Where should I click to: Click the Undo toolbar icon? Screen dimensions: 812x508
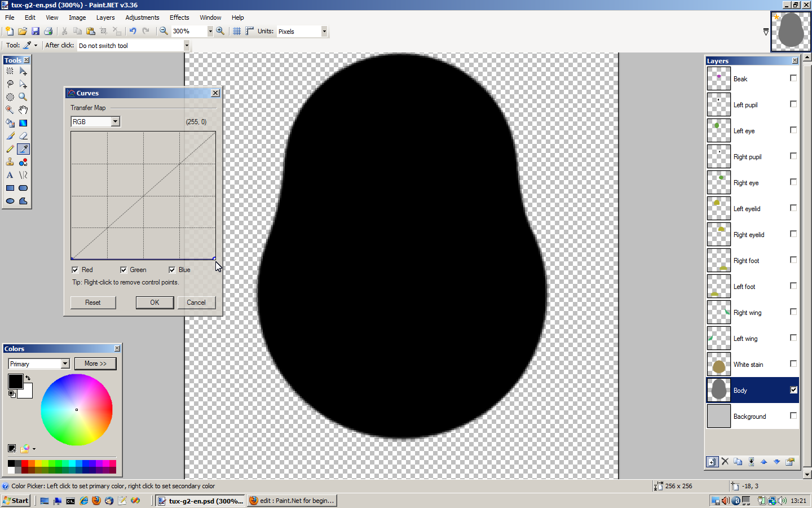point(133,31)
